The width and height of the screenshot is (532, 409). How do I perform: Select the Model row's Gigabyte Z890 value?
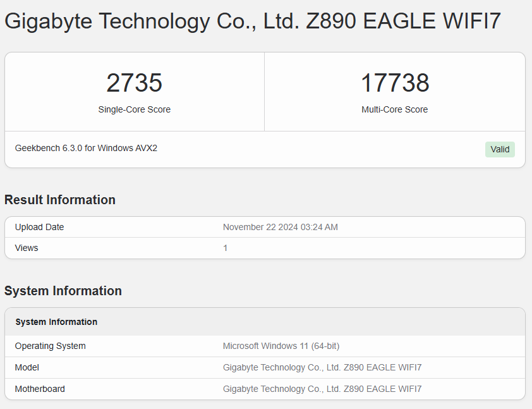point(322,367)
